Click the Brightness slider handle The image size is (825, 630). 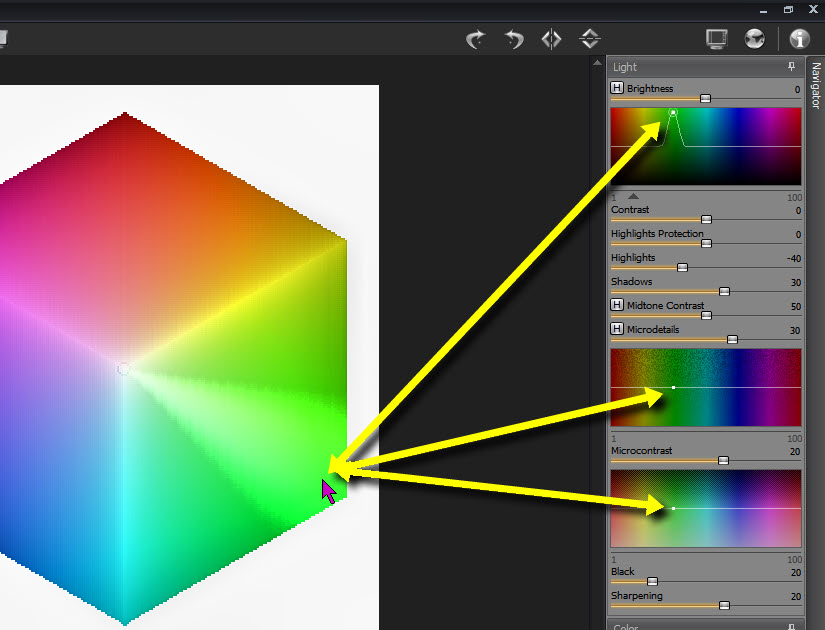[x=706, y=98]
